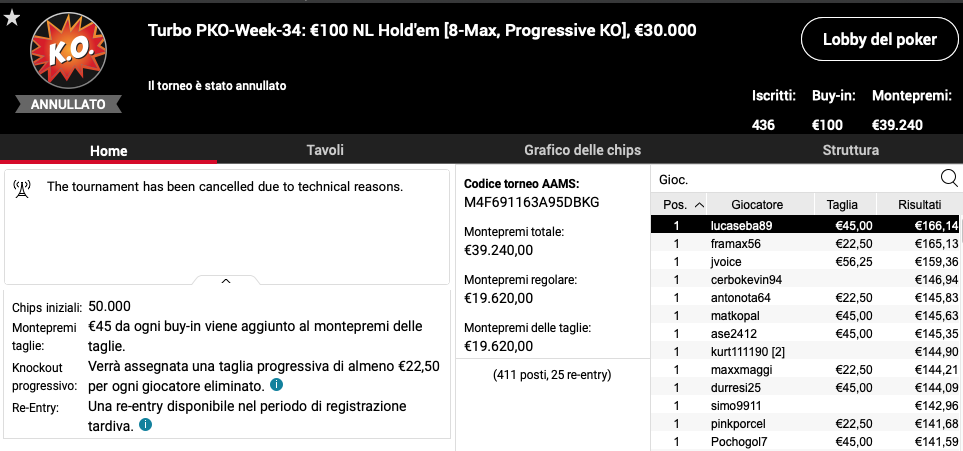The image size is (963, 451).
Task: Select kurt111190 [2] player row
Action: tap(806, 352)
